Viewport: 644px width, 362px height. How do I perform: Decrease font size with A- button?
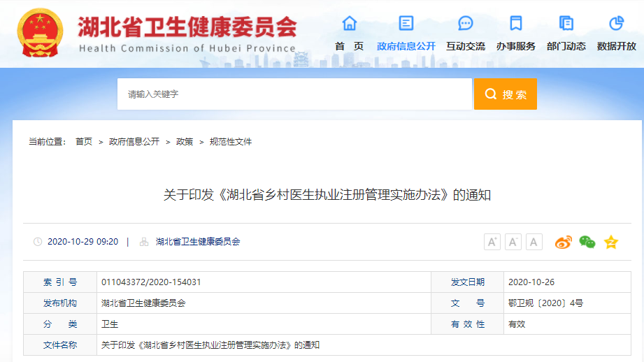[x=513, y=242]
